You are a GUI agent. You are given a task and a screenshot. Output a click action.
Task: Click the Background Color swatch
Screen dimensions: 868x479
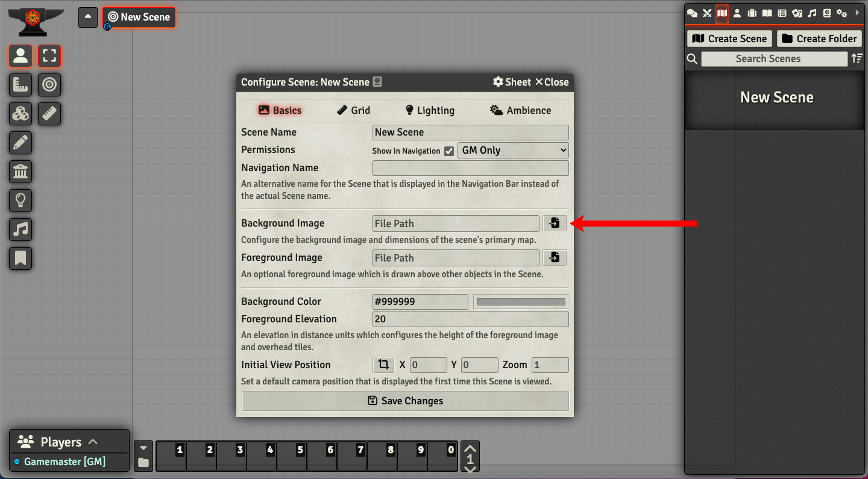click(520, 301)
